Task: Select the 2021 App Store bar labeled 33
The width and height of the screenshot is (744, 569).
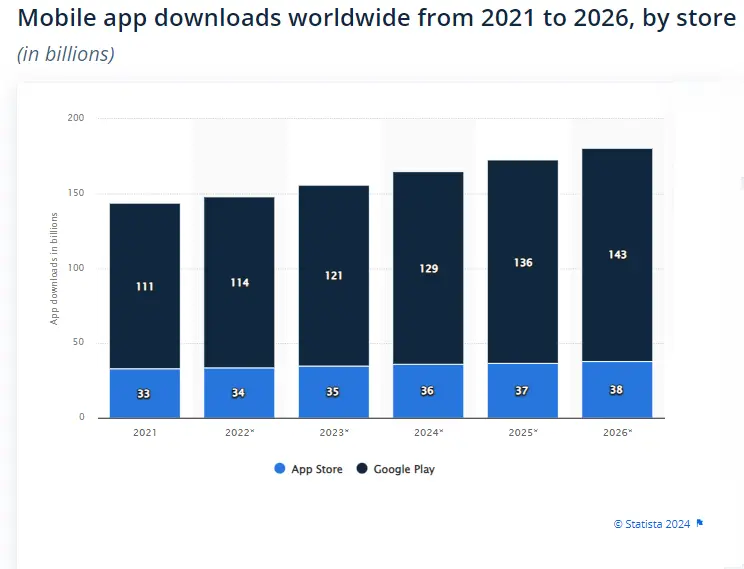Action: point(145,393)
